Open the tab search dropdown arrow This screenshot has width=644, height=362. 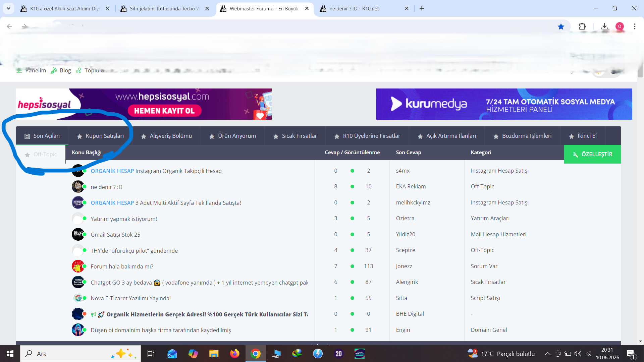(x=8, y=8)
